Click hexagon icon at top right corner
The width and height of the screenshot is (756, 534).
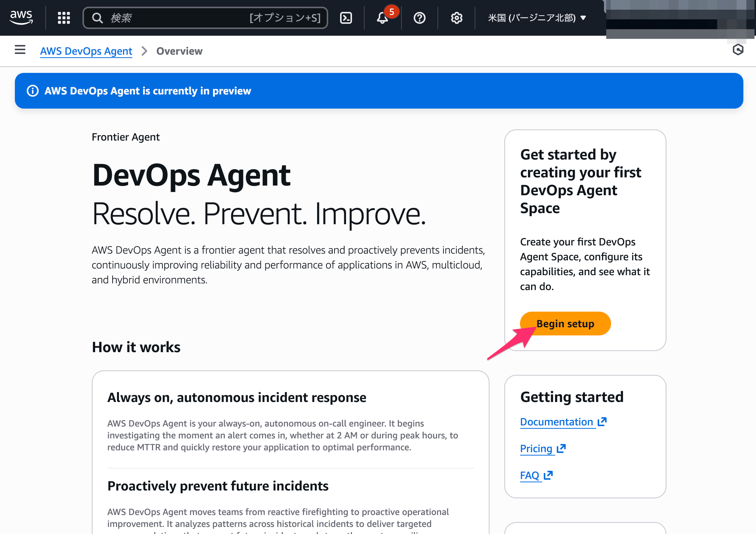[738, 50]
